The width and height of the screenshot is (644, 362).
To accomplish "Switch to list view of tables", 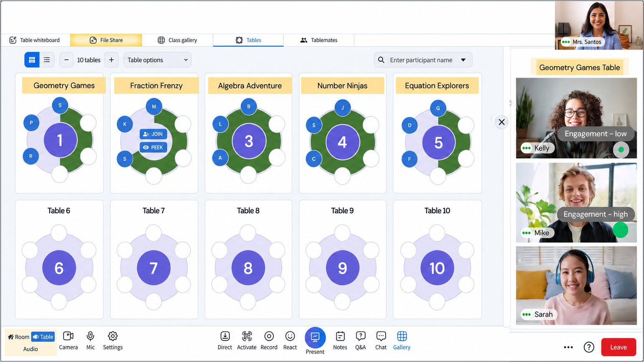I will click(47, 60).
